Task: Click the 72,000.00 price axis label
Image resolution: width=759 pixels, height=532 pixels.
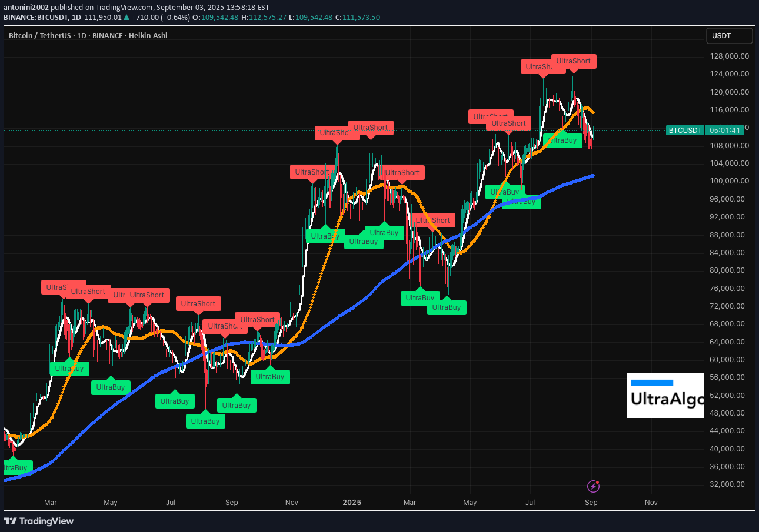Action: (x=728, y=306)
